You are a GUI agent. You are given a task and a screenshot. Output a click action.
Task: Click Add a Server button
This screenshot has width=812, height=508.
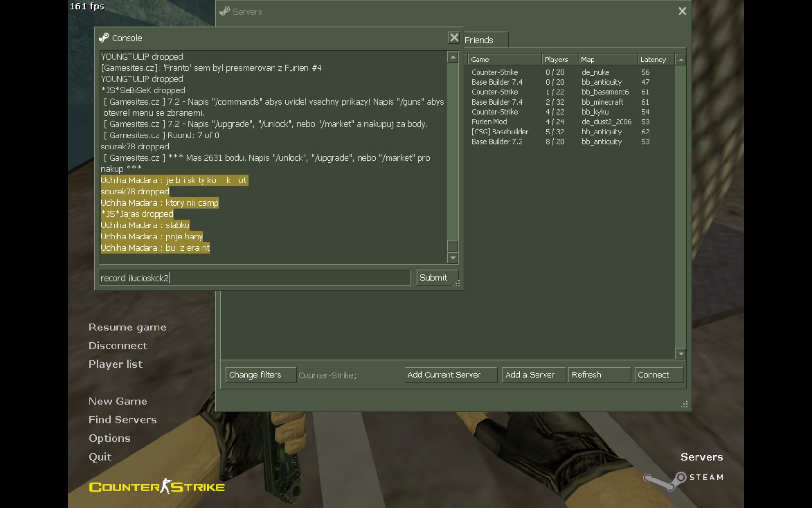(534, 375)
